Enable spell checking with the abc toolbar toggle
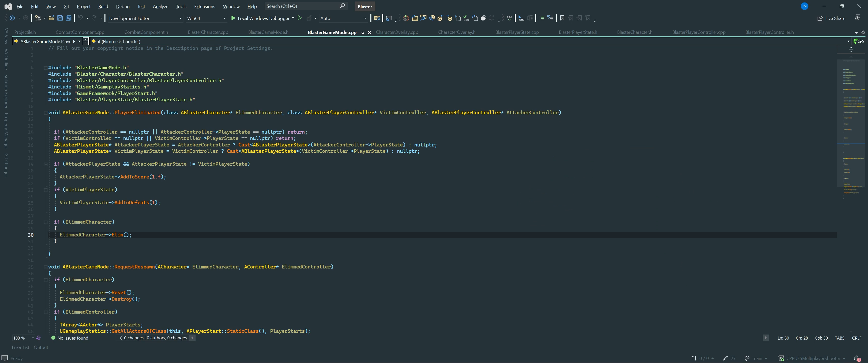Screen dimensions: 868x363 click(x=509, y=18)
